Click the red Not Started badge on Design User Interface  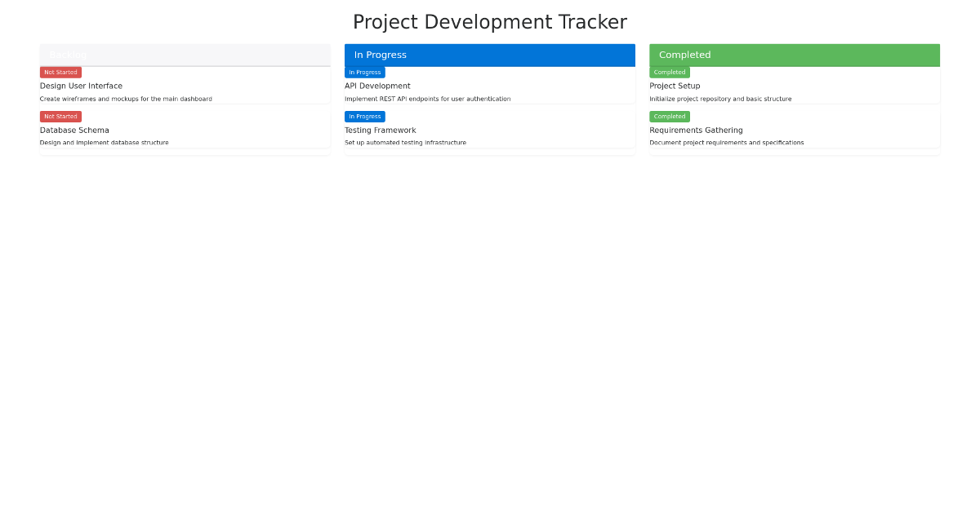pos(60,72)
